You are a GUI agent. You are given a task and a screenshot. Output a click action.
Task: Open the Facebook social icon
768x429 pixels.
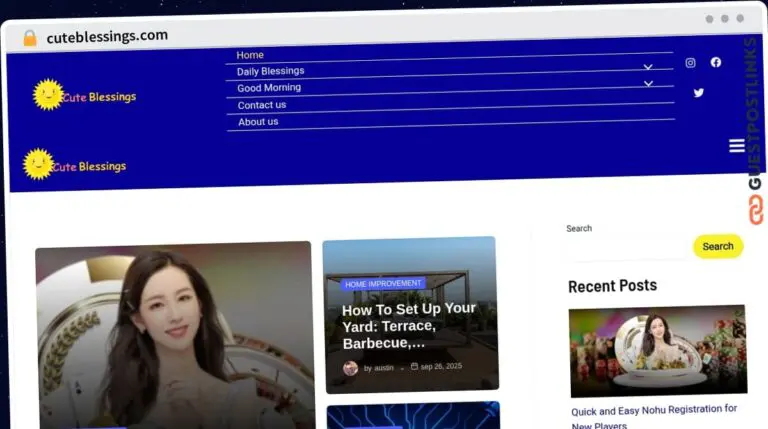pos(716,62)
